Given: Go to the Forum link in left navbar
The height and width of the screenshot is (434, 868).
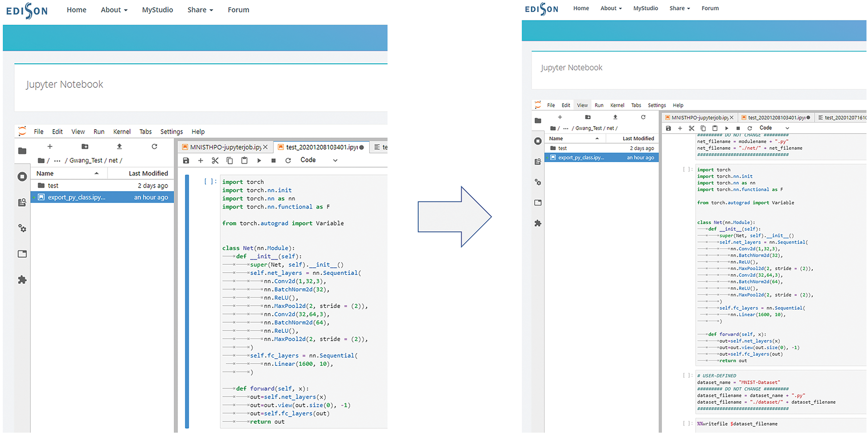Looking at the screenshot, I should pyautogui.click(x=238, y=10).
